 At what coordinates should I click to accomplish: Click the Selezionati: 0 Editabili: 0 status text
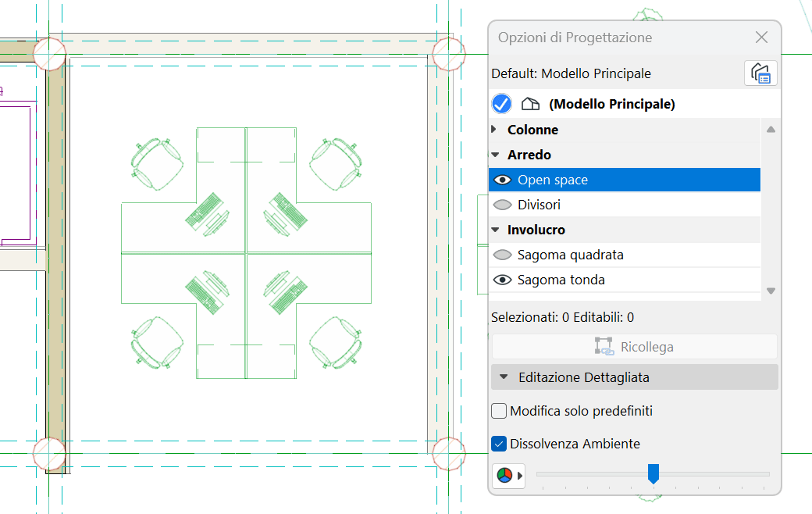click(562, 317)
